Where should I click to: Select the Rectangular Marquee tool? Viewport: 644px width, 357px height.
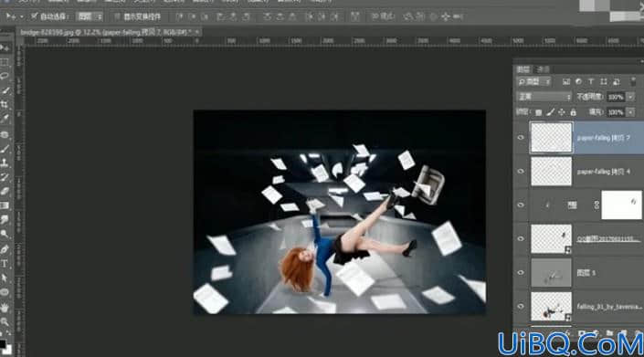[5, 62]
